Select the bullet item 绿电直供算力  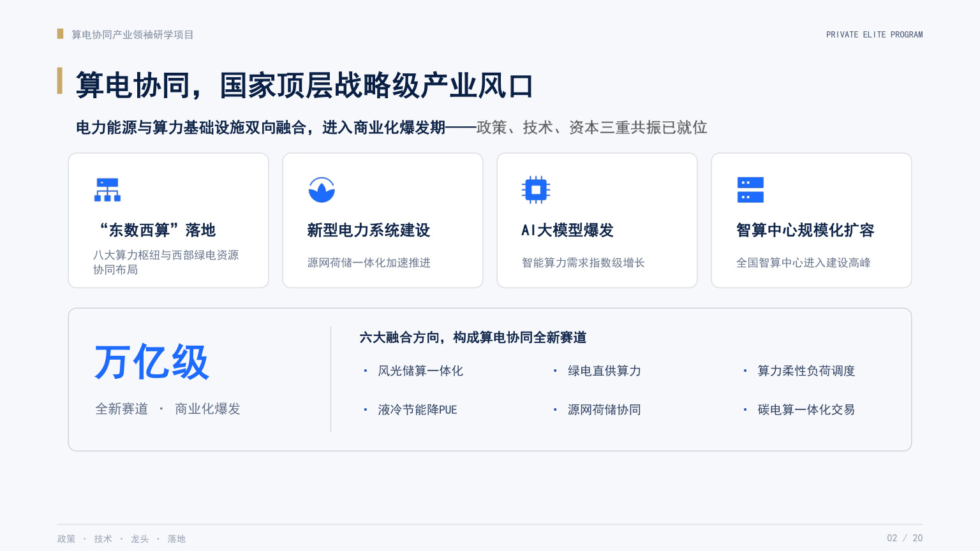[604, 371]
